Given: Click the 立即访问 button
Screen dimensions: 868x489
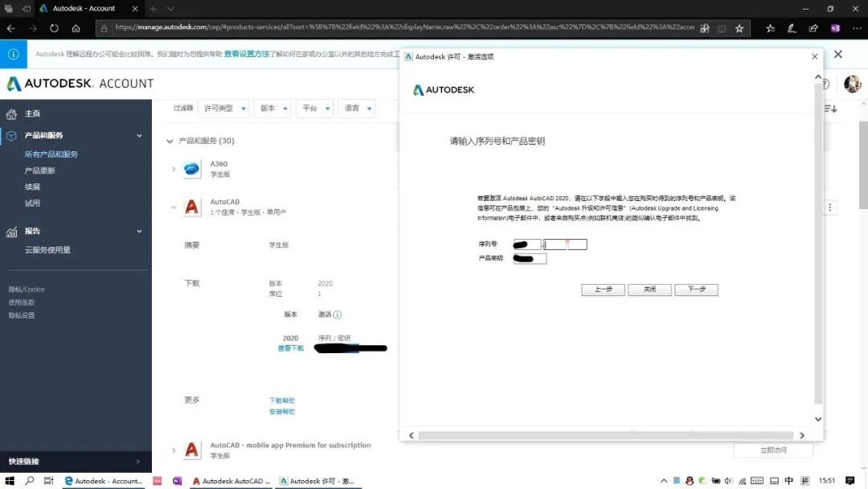Looking at the screenshot, I should click(x=773, y=450).
